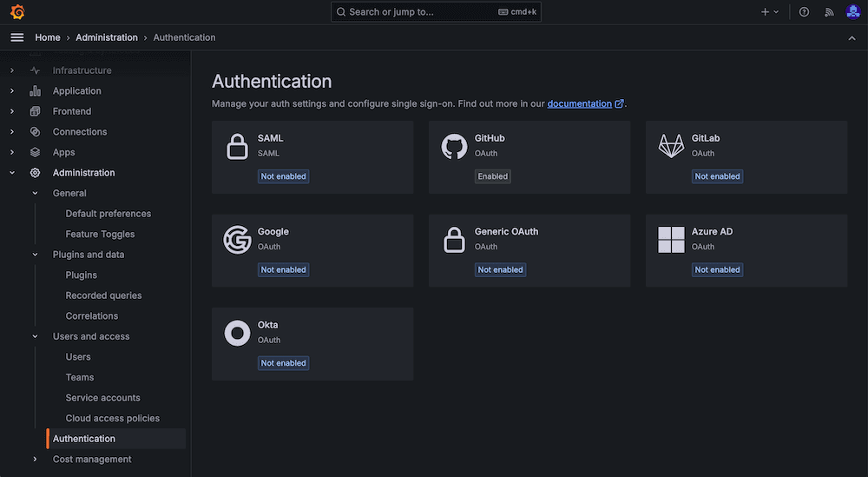This screenshot has width=868, height=477.
Task: Click the Application bar chart icon
Action: coord(35,91)
